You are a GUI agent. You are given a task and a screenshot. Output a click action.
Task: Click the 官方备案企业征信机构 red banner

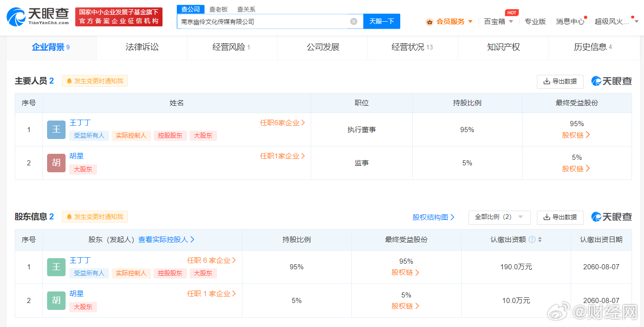(x=119, y=17)
